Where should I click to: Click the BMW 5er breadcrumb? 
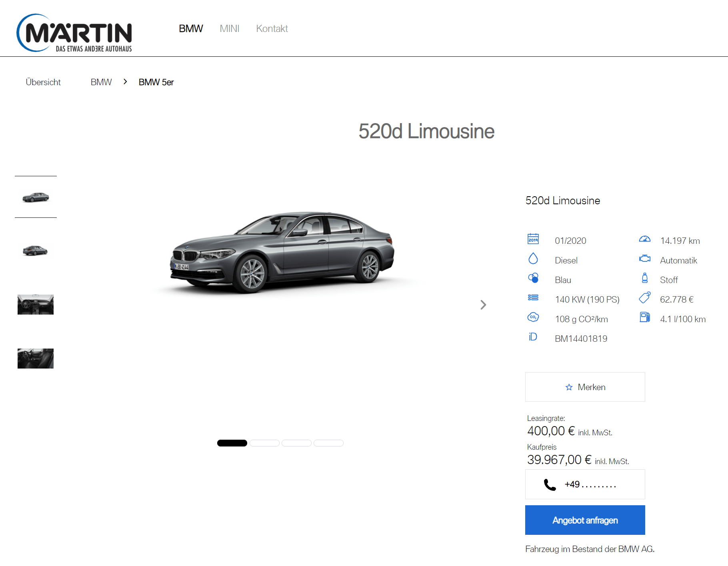tap(156, 82)
